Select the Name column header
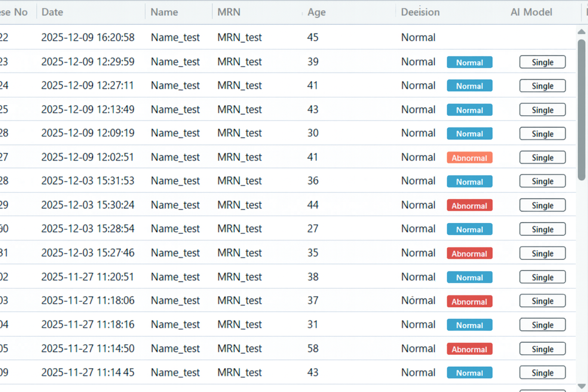Viewport: 588px width, 392px height. [164, 12]
